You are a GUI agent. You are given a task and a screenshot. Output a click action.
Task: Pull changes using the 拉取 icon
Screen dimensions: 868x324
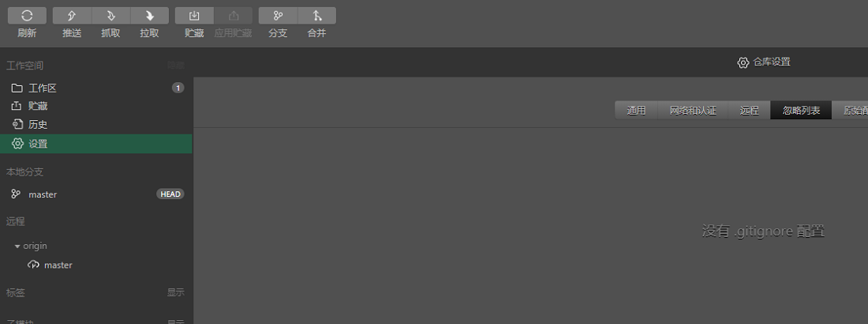(x=149, y=16)
